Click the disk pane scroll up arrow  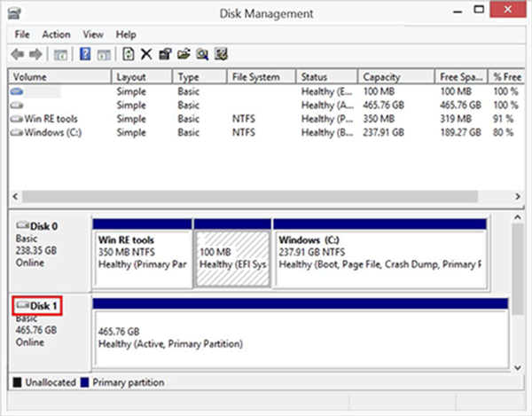click(518, 217)
